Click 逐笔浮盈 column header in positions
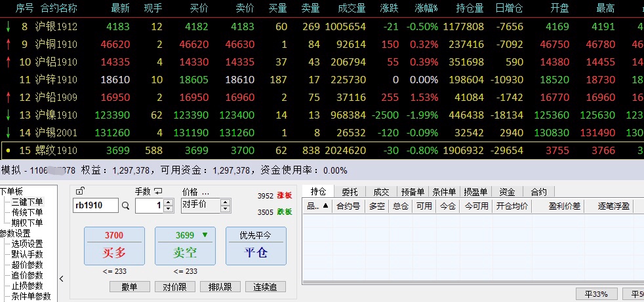 click(x=614, y=206)
